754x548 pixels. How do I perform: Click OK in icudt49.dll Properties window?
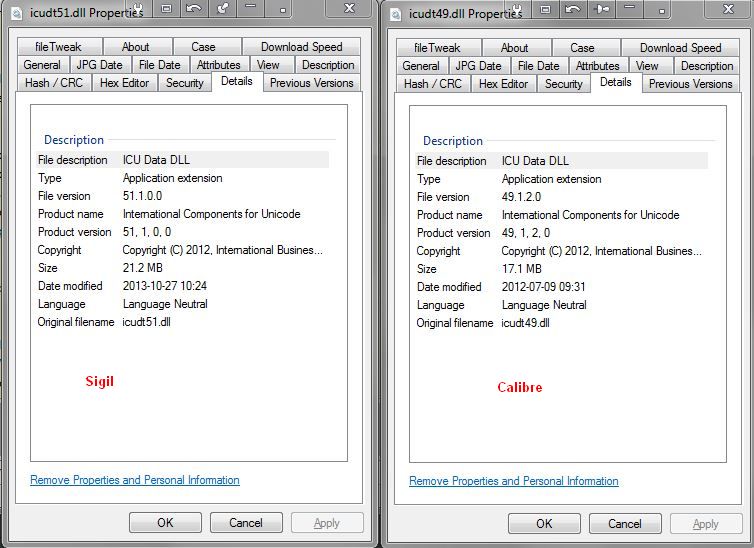(x=544, y=523)
